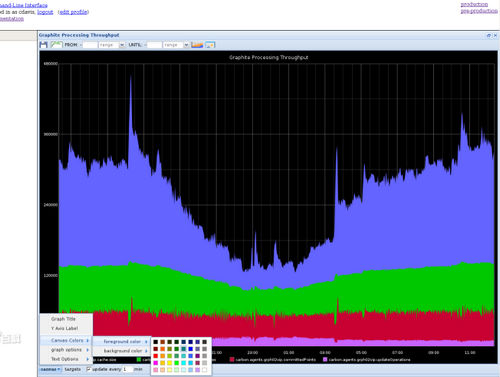This screenshot has width=500, height=377.
Task: Open the UNTIL range dropdown
Action: 186,45
